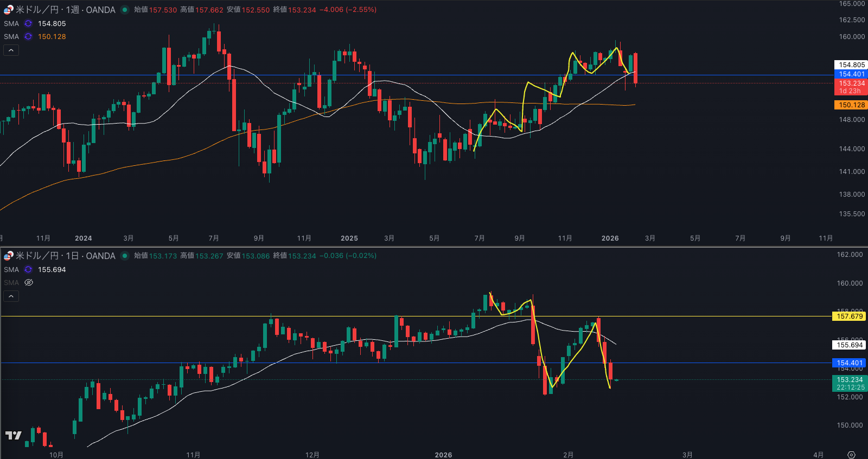Collapse the weekly chart's indicator legend
The height and width of the screenshot is (459, 868).
pos(11,50)
